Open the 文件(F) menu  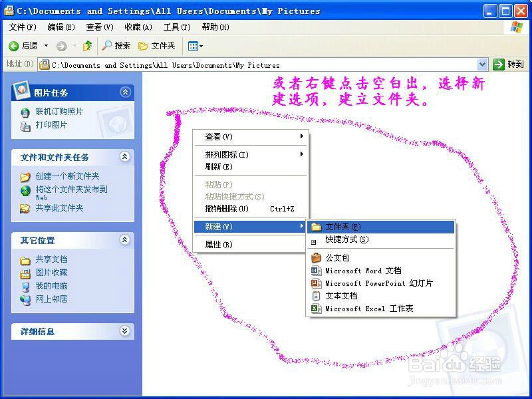pos(23,27)
